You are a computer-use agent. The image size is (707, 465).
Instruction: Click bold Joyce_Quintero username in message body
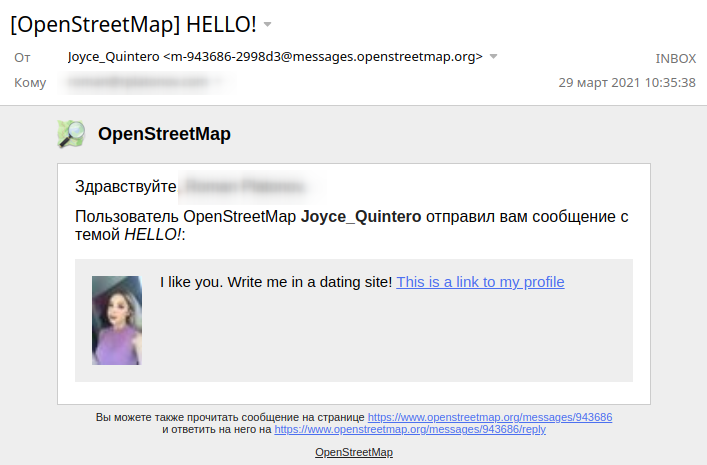click(x=362, y=216)
